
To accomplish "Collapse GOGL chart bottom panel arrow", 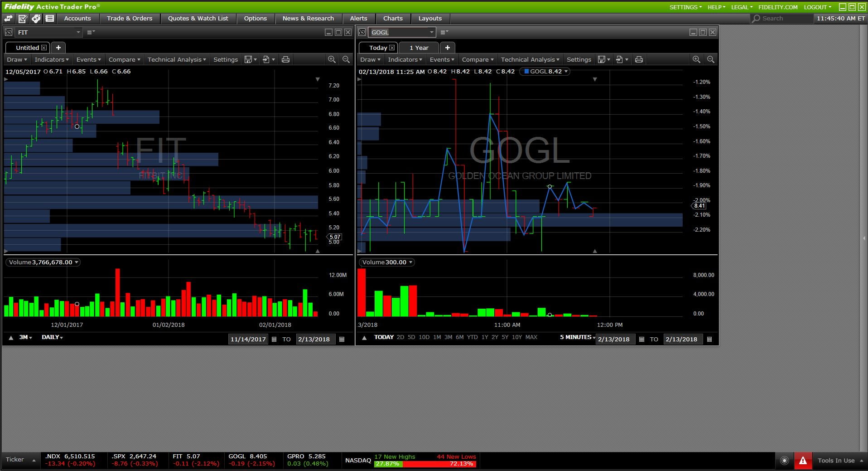I will pos(364,338).
